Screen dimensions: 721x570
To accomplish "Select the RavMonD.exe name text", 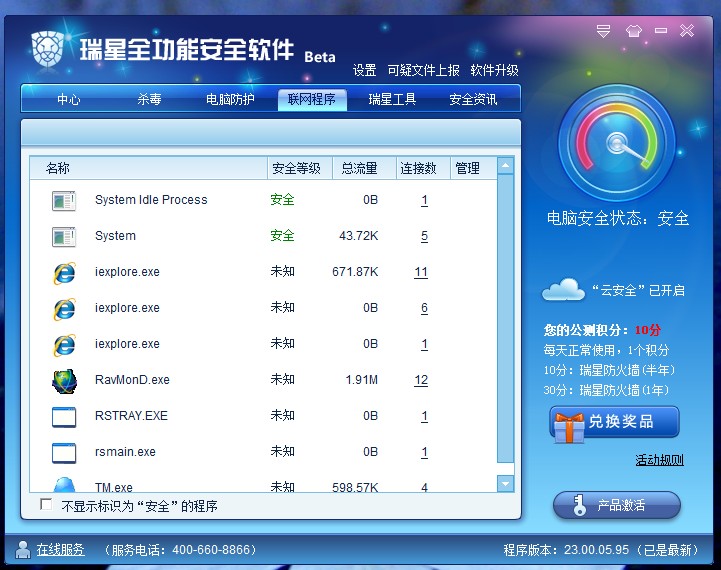I will coord(132,380).
